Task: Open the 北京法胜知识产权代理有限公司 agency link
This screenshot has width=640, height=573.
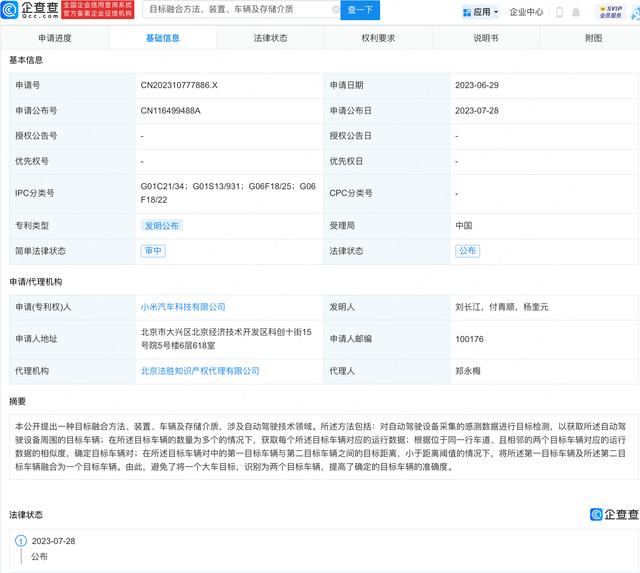Action: [200, 371]
